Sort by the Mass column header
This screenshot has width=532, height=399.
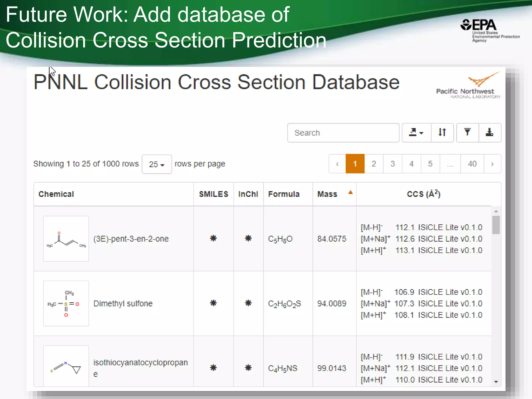click(x=334, y=194)
